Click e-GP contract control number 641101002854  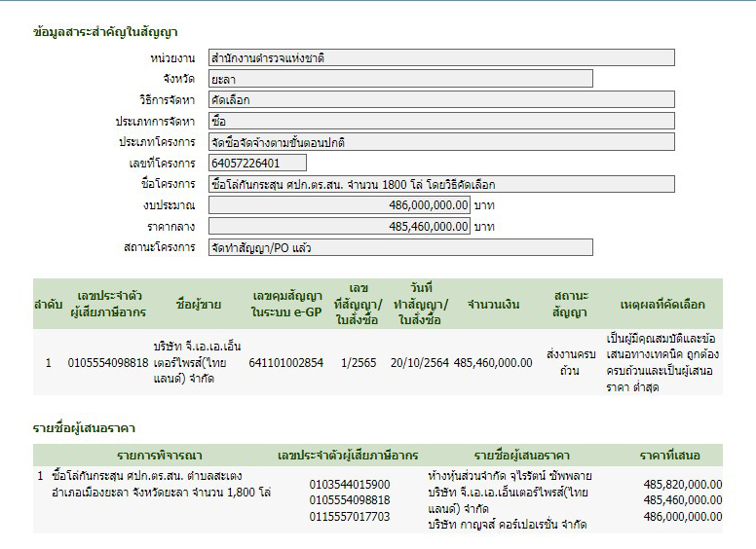pyautogui.click(x=285, y=363)
